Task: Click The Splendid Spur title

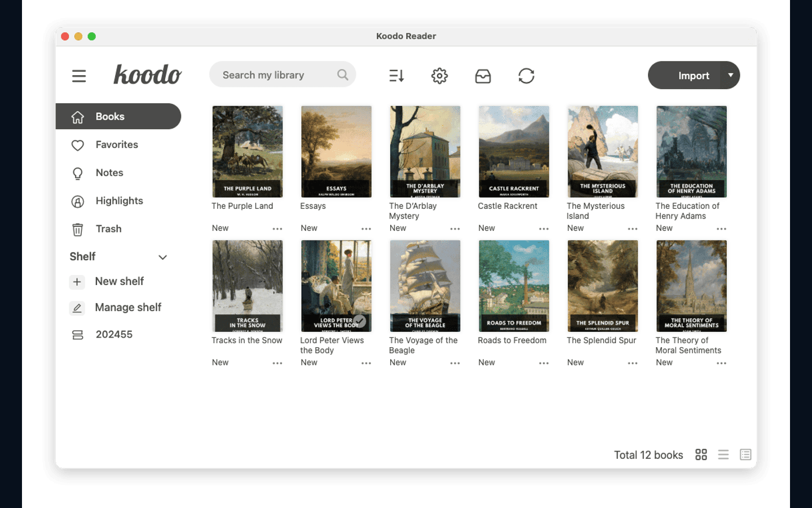Action: pos(601,340)
